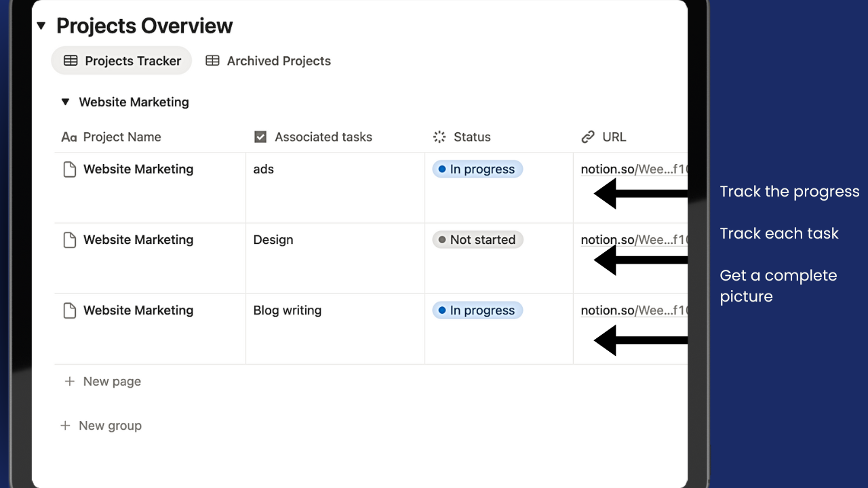Collapse the Projects Overview toggle triangle
The height and width of the screenshot is (488, 868).
(41, 26)
